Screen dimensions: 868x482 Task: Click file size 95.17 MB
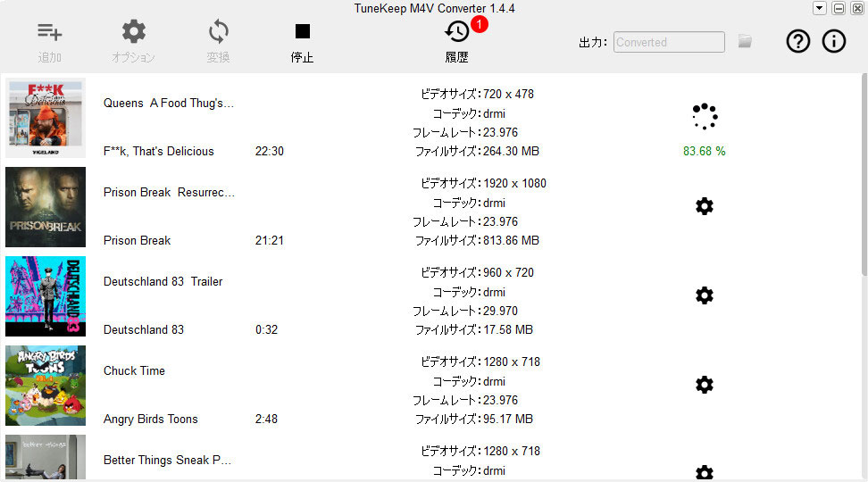(x=507, y=419)
